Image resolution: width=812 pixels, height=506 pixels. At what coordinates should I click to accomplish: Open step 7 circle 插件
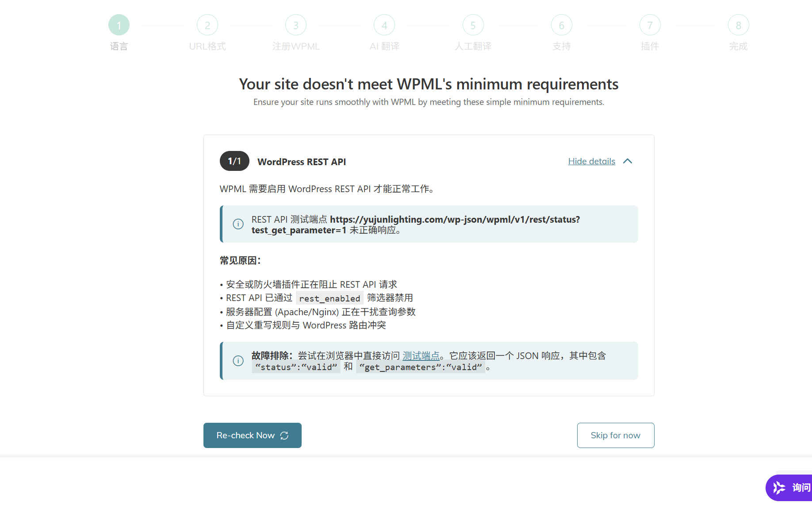pos(650,25)
